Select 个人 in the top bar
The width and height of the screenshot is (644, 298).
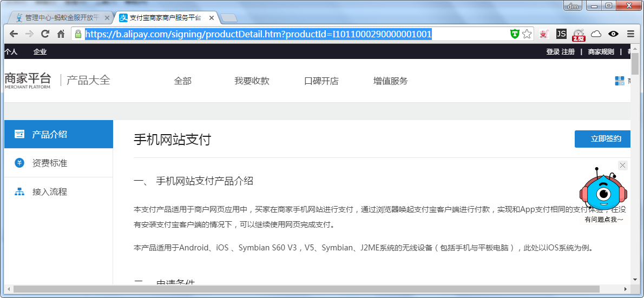(x=11, y=52)
